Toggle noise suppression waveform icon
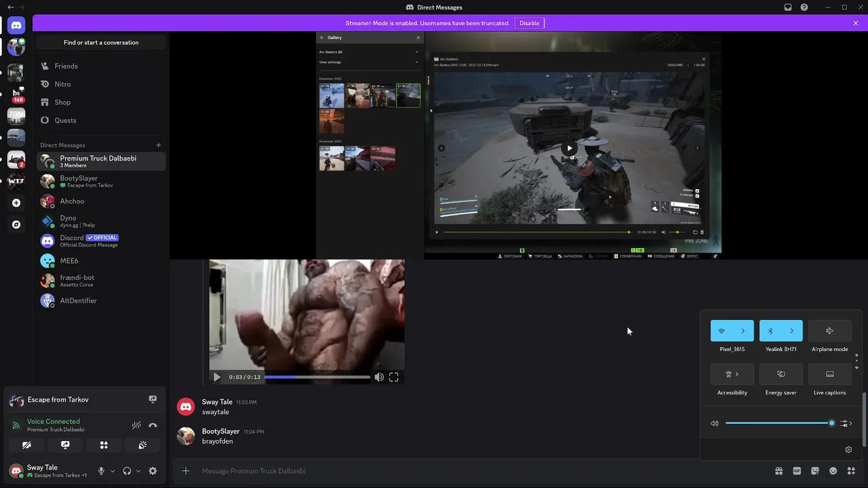This screenshot has width=868, height=488. point(136,425)
